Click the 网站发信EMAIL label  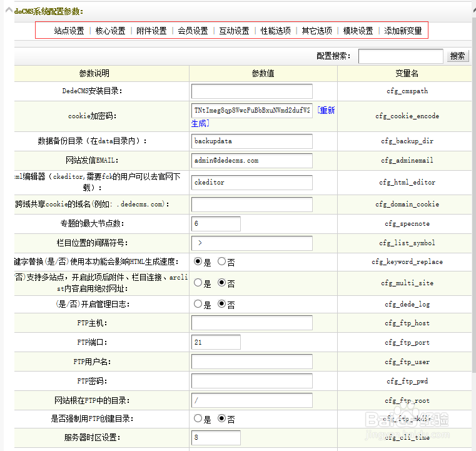click(x=92, y=160)
